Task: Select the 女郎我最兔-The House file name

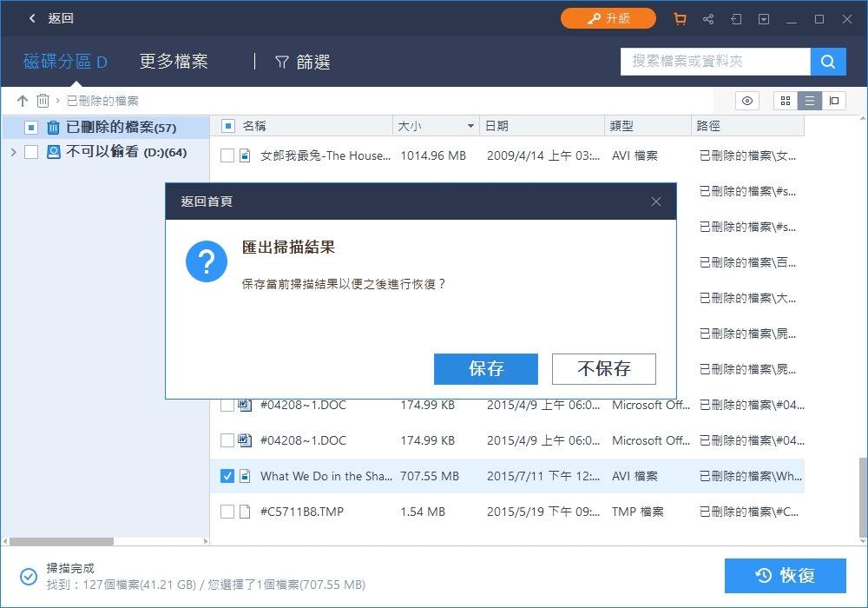Action: pos(325,155)
